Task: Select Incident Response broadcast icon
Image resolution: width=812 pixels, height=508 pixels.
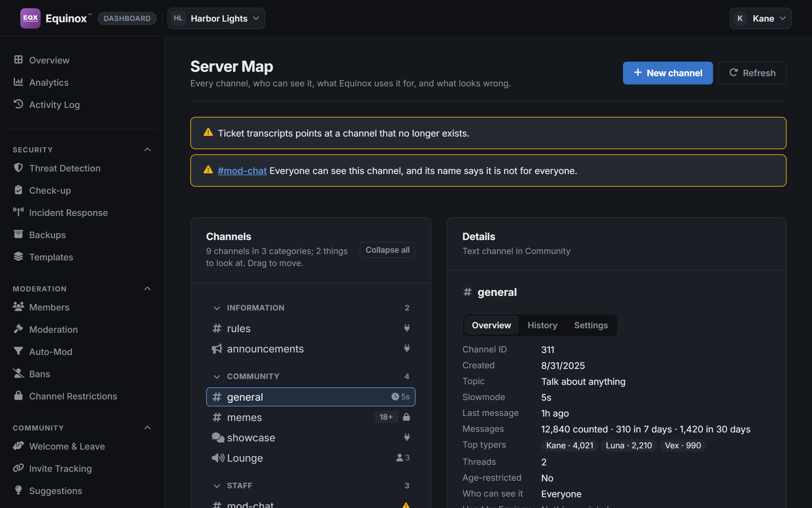Action: click(x=18, y=212)
